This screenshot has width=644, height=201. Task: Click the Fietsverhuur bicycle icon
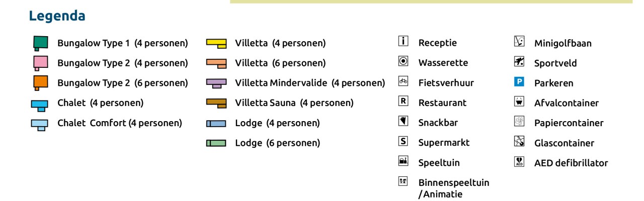[x=403, y=81]
